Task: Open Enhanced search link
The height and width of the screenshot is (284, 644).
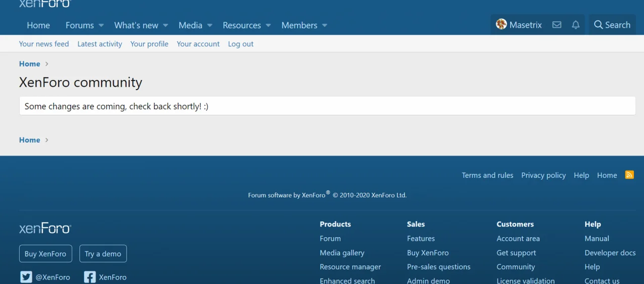Action: (x=347, y=280)
